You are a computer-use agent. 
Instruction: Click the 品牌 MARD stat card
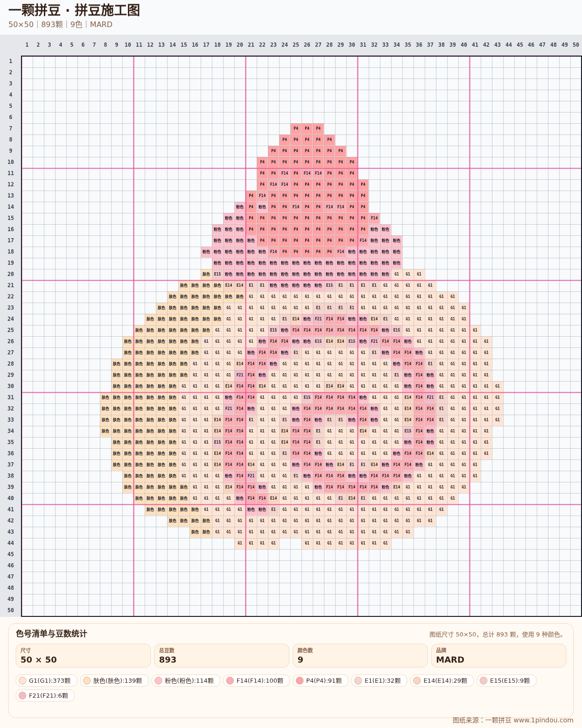click(x=498, y=656)
